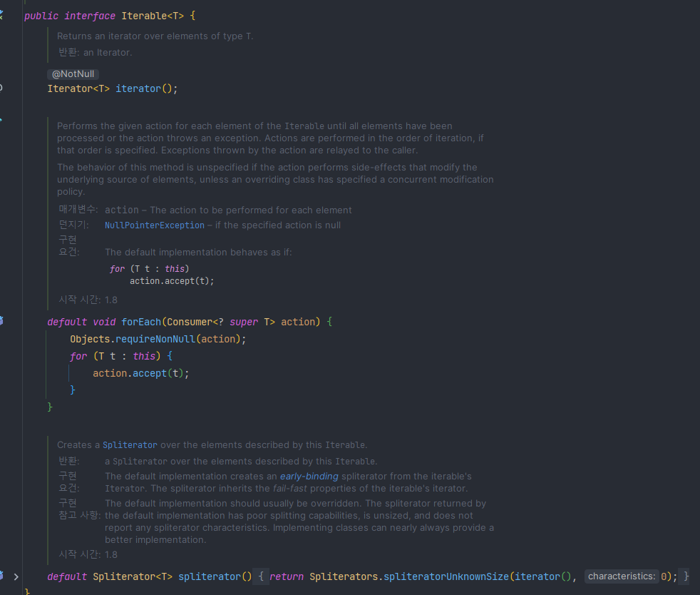Image resolution: width=700 pixels, height=595 pixels.
Task: Click the Spliterators class reference
Action: (x=344, y=576)
